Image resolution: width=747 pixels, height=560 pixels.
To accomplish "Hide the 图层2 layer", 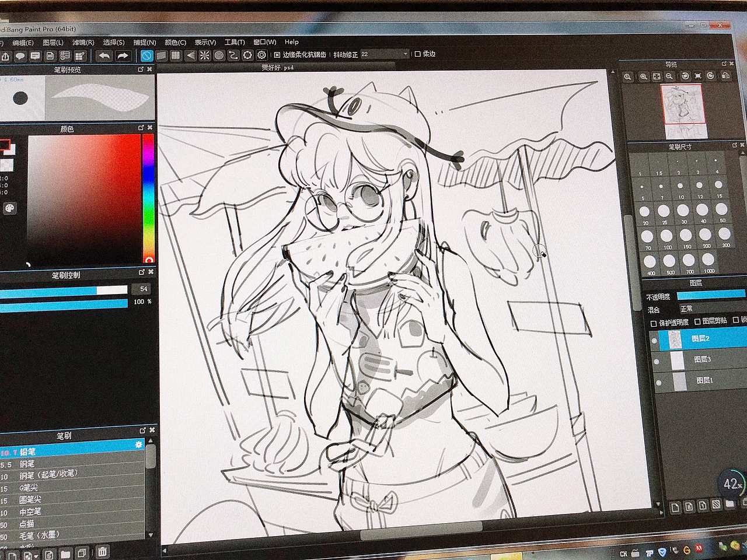I will [654, 341].
